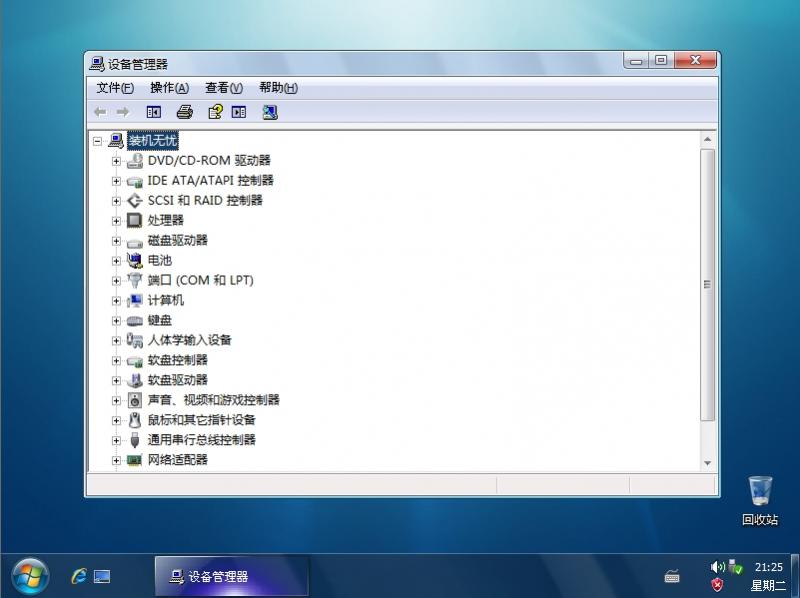This screenshot has height=598, width=800.
Task: Click the SCSI and RAID controller icon
Action: pos(135,201)
